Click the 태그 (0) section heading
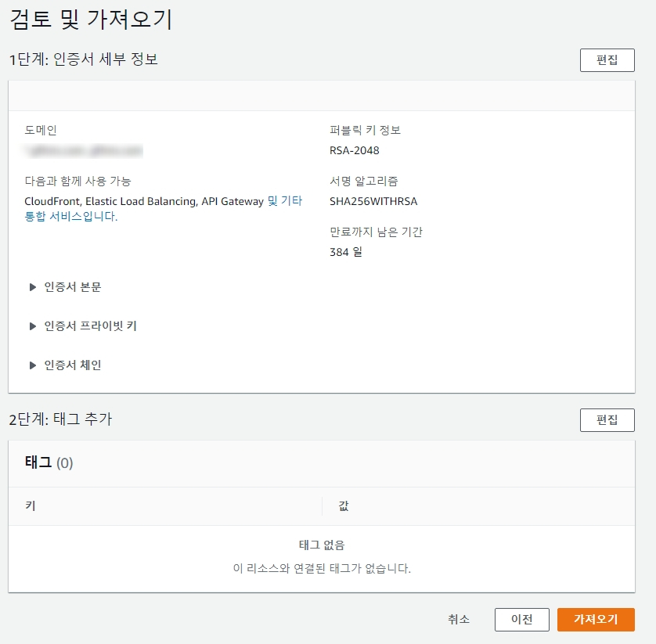 point(49,463)
